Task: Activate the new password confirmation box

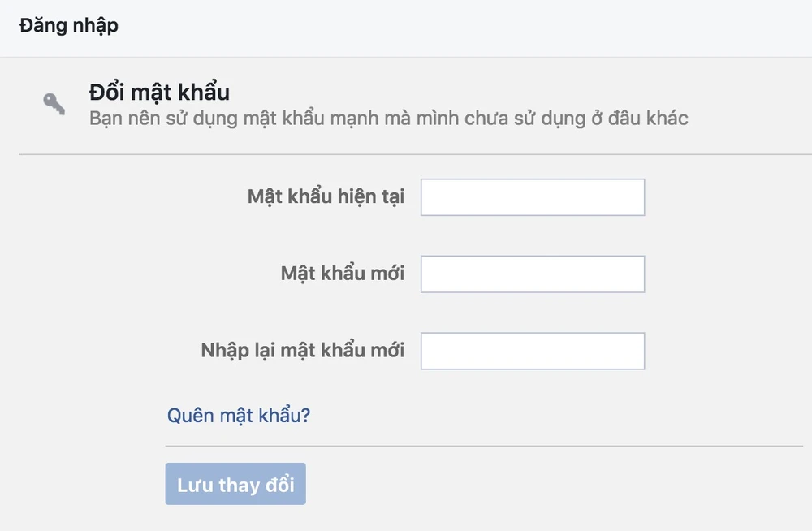Action: [x=532, y=351]
